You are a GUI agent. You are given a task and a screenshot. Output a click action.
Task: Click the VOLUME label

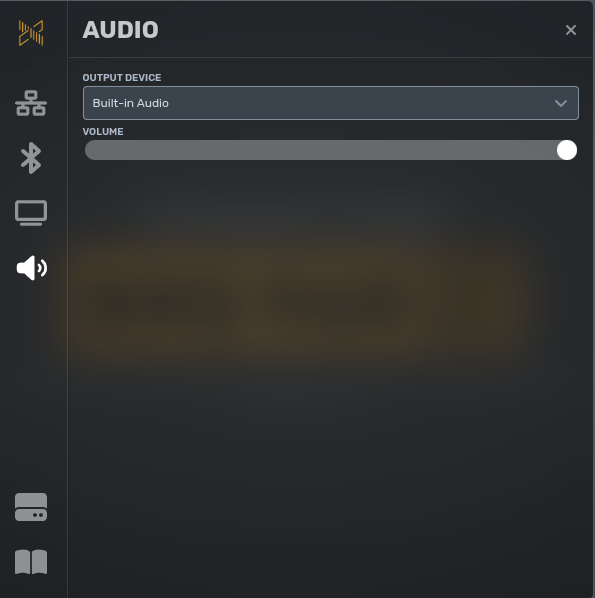point(103,132)
